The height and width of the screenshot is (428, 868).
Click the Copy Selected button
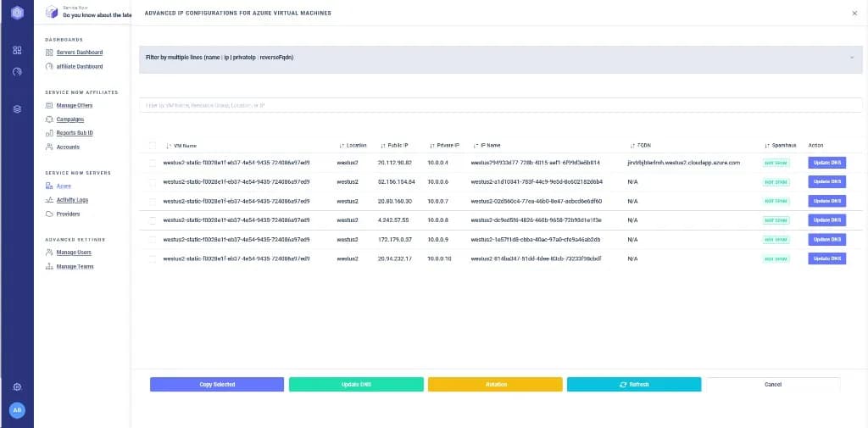click(217, 384)
